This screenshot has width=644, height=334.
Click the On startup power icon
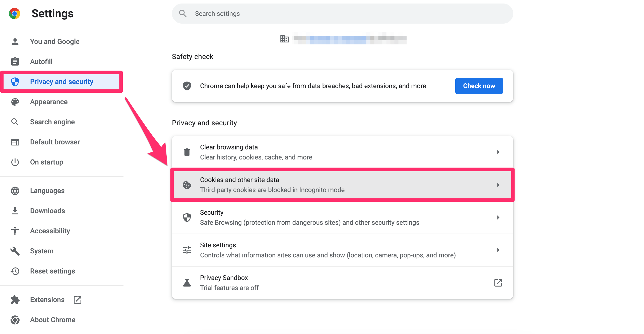pyautogui.click(x=15, y=162)
